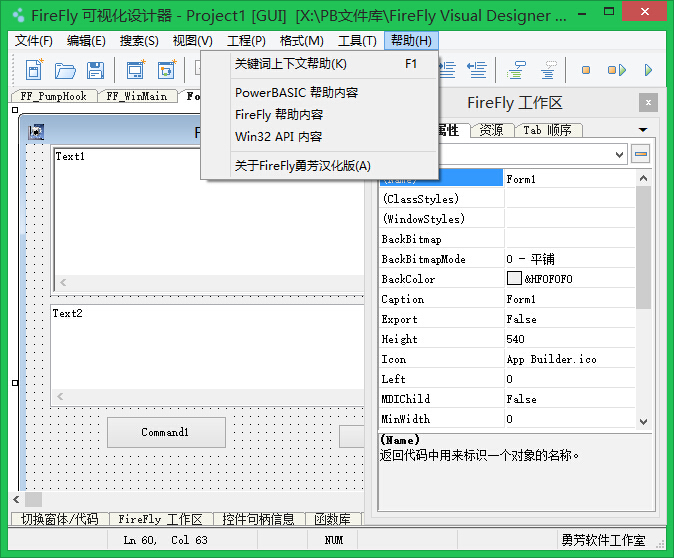Select the Text1 text box control
Image resolution: width=674 pixels, height=558 pixels.
point(209,219)
